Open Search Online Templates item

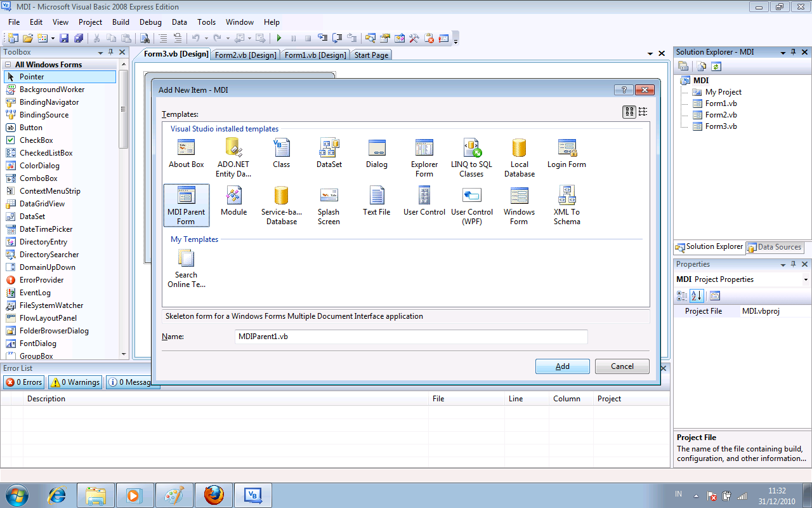tap(186, 269)
